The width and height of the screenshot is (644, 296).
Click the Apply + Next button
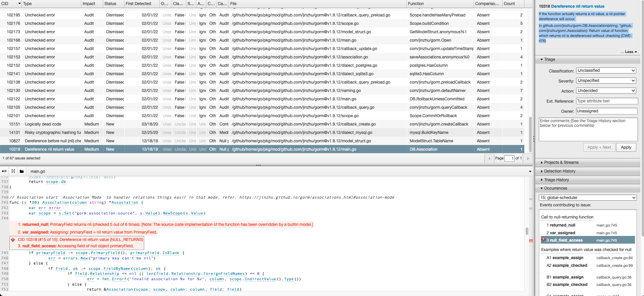tap(599, 147)
